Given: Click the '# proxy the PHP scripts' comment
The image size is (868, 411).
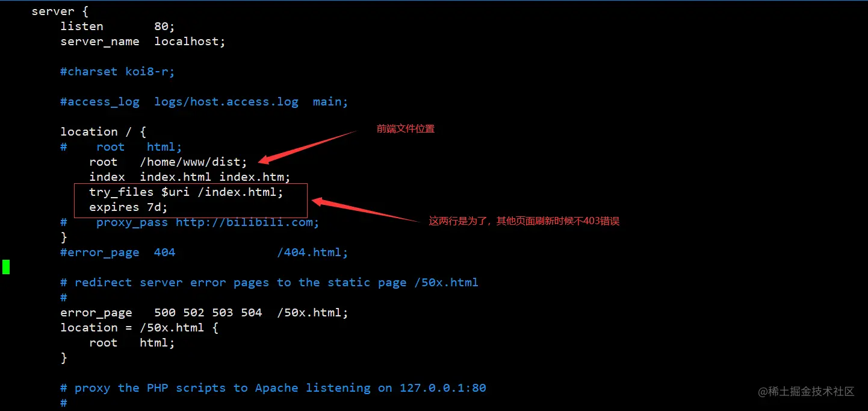Looking at the screenshot, I should [x=273, y=388].
